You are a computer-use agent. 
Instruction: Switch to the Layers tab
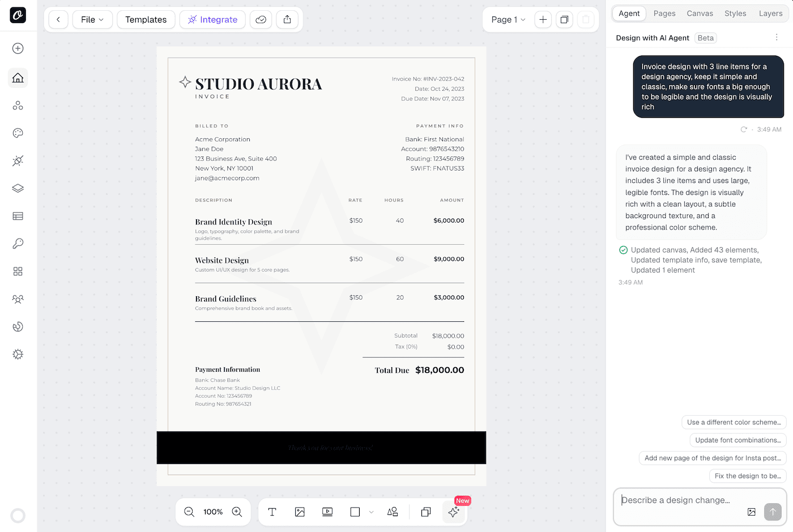tap(770, 13)
